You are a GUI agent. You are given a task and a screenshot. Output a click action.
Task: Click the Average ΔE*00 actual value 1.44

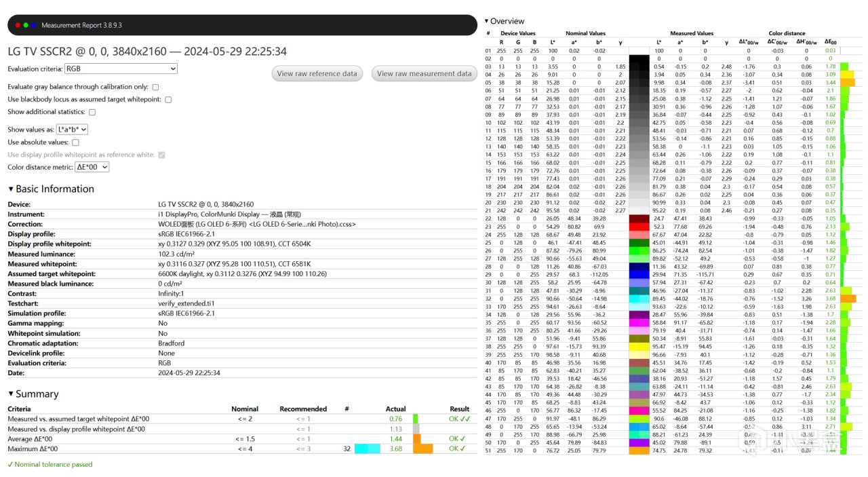[395, 439]
